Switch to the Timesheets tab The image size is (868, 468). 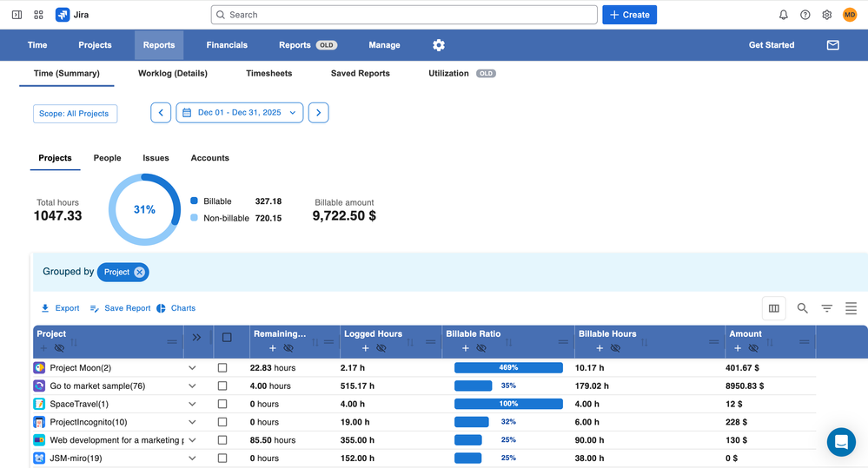click(x=268, y=74)
